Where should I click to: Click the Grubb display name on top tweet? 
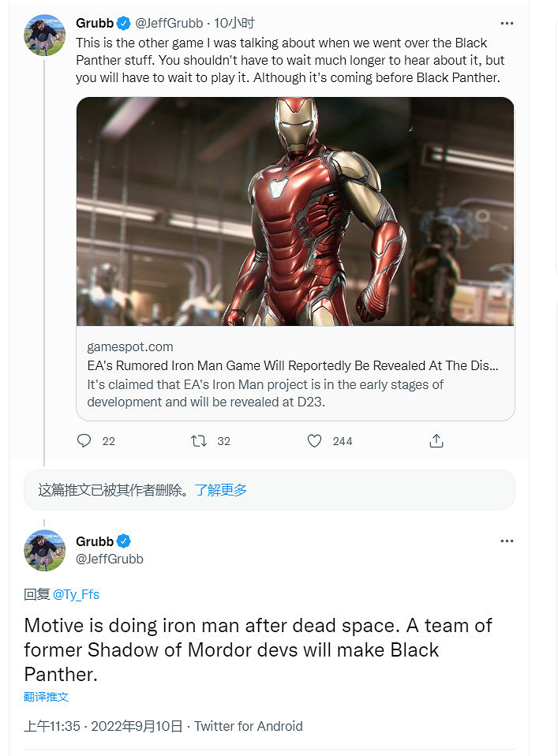pos(95,23)
